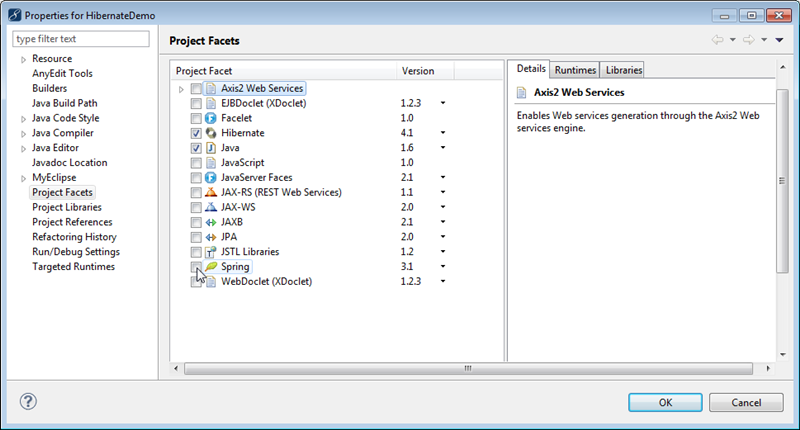This screenshot has height=430, width=800.
Task: Click the Spring leaf icon
Action: (x=211, y=267)
